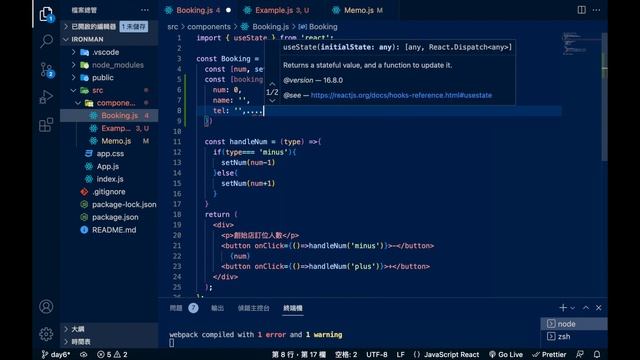Open the terminal launch profile dropdown arrow
This screenshot has width=640, height=360.
tap(573, 308)
